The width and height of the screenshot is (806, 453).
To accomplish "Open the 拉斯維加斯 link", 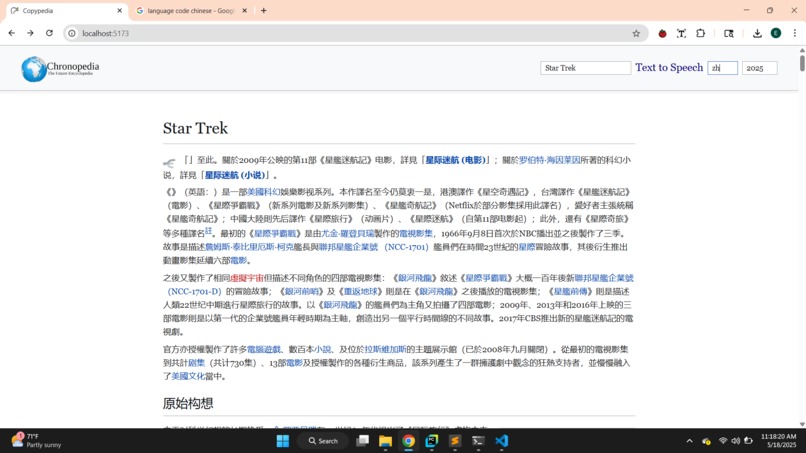I will coord(385,350).
